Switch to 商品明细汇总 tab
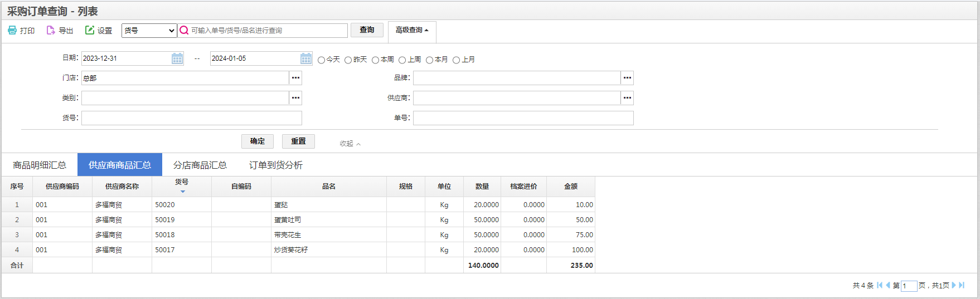 tap(40, 165)
